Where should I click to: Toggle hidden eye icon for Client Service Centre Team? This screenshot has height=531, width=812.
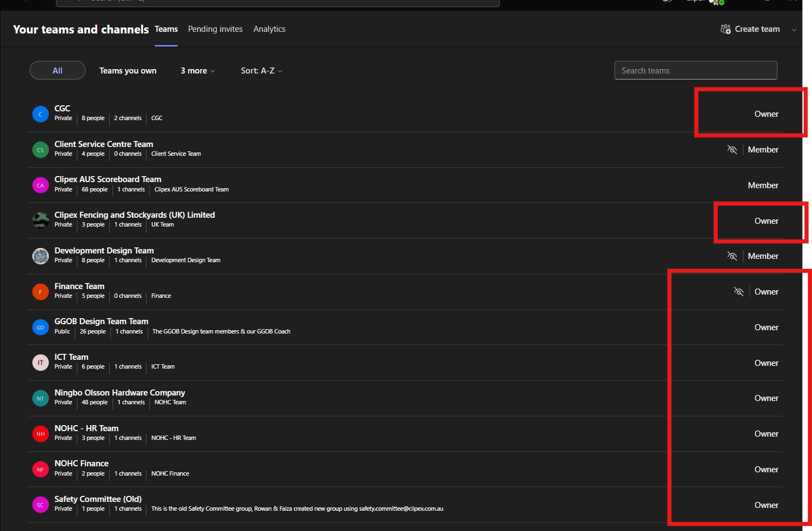(x=732, y=150)
